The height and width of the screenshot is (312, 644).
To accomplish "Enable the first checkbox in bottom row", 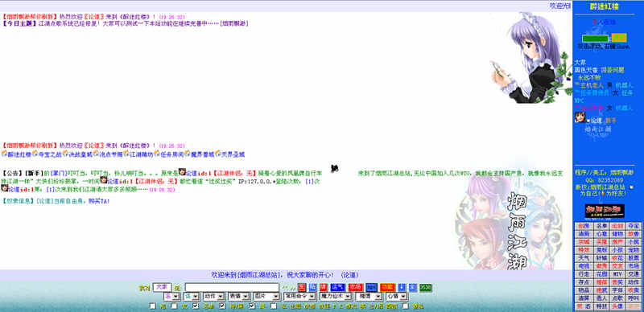I will click(152, 306).
